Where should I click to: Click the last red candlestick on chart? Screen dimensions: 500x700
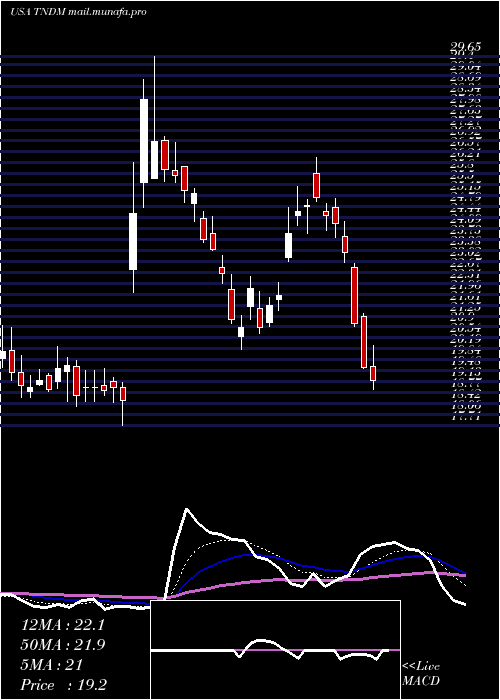click(x=373, y=373)
